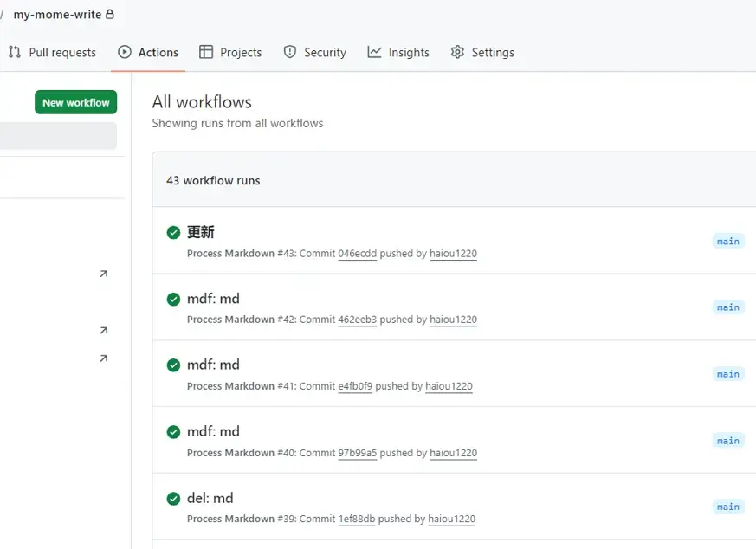Open repository Settings tab
Image resolution: width=756 pixels, height=549 pixels.
tap(482, 53)
